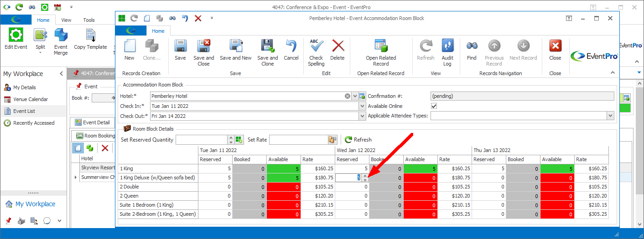Image resolution: width=644 pixels, height=239 pixels.
Task: Open the Check In date dropdown
Action: [x=362, y=106]
